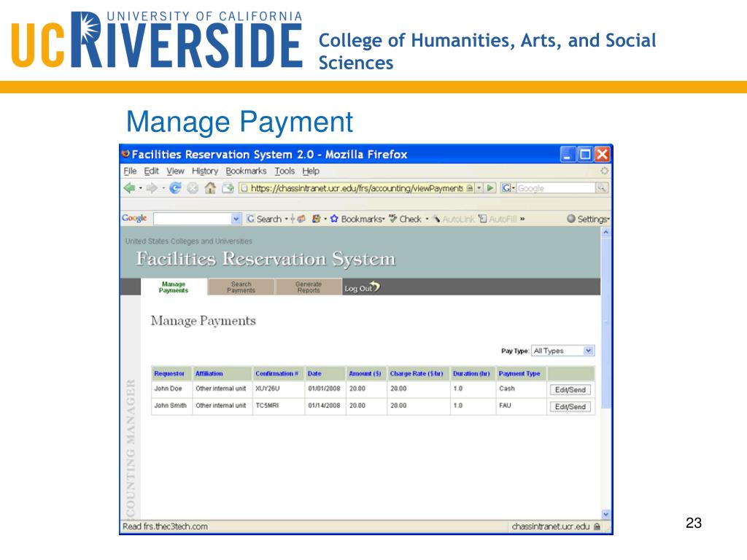The image size is (747, 560).
Task: Click the FAU payment type cell
Action: click(505, 405)
